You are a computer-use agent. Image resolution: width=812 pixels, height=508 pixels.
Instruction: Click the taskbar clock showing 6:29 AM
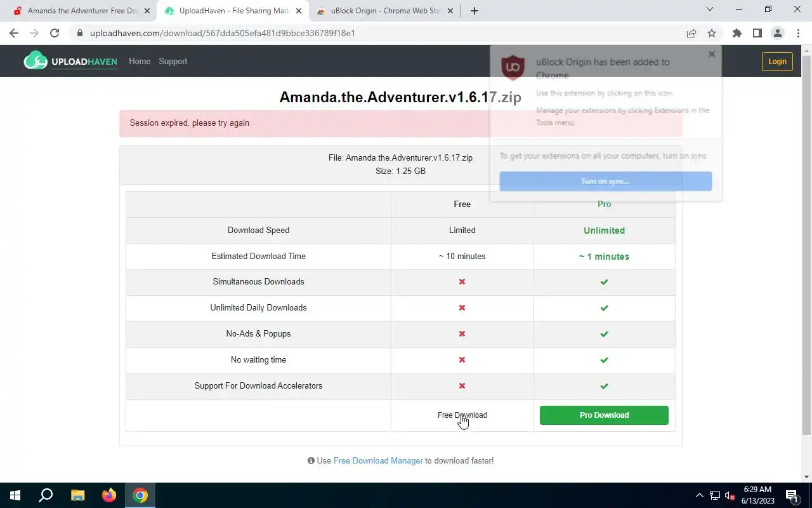(x=757, y=495)
